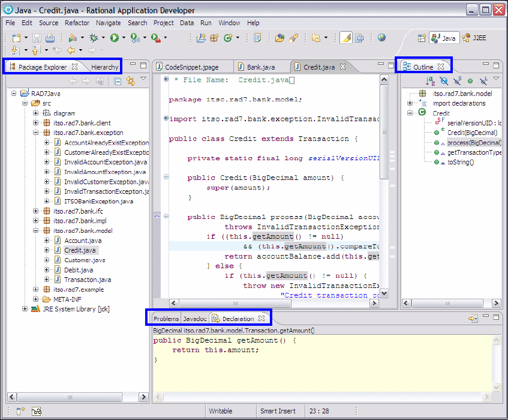Viewport: 508px width, 420px height.
Task: Toggle Hide Static Members in Outline
Action: (x=457, y=81)
